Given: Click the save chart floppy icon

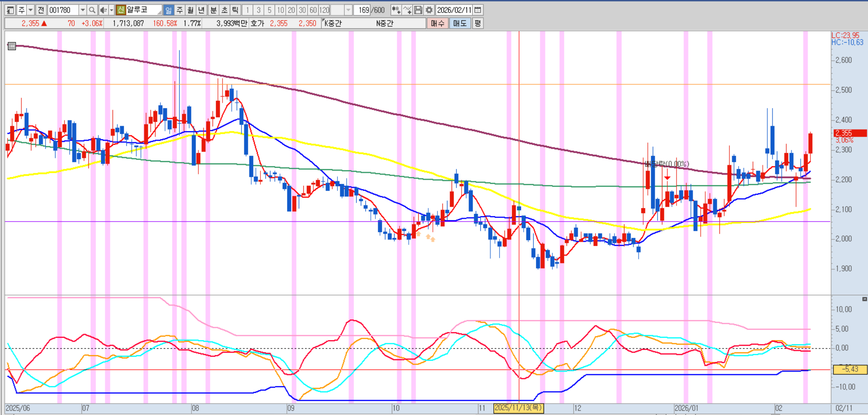Looking at the screenshot, I should pyautogui.click(x=418, y=10).
